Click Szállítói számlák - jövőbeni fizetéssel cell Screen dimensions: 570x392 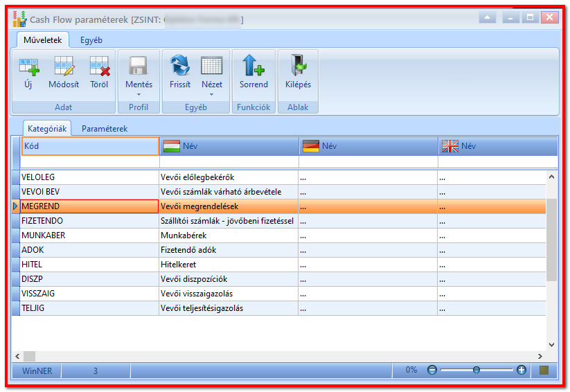pyautogui.click(x=229, y=221)
